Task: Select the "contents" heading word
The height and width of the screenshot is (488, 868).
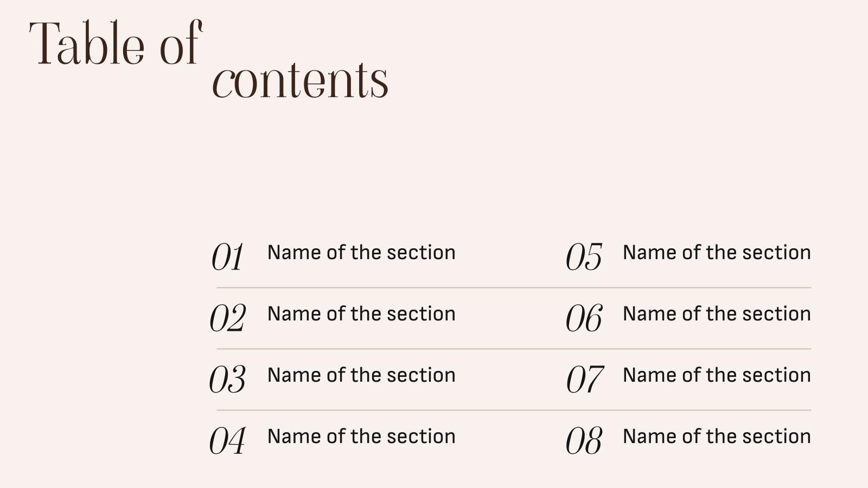Action: [x=300, y=81]
